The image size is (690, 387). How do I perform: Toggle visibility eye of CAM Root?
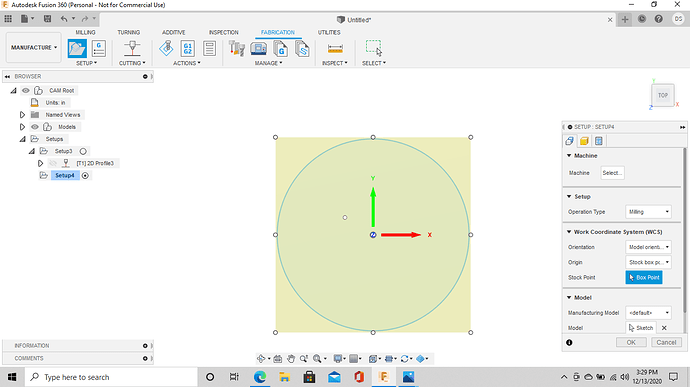pos(26,91)
